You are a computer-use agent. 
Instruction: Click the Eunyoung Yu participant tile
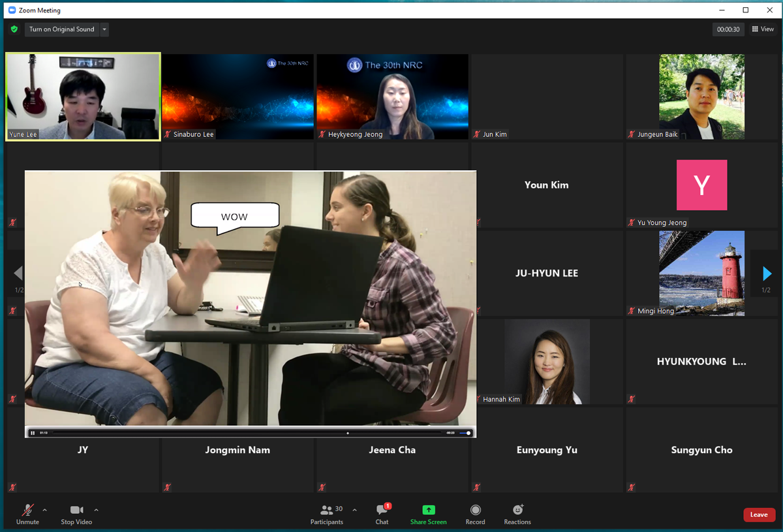[547, 450]
